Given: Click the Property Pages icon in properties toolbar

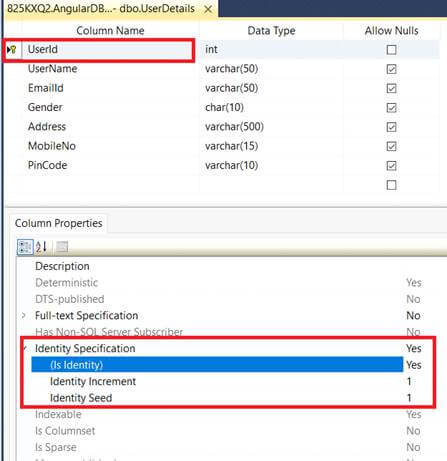Looking at the screenshot, I should 62,247.
